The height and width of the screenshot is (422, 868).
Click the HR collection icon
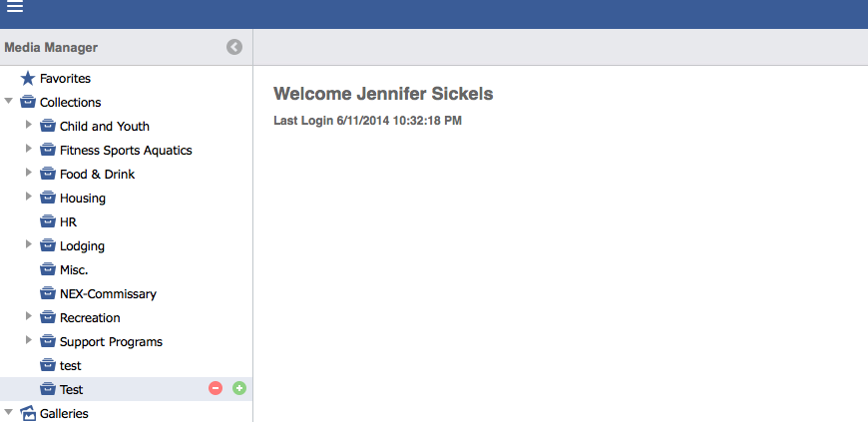48,221
